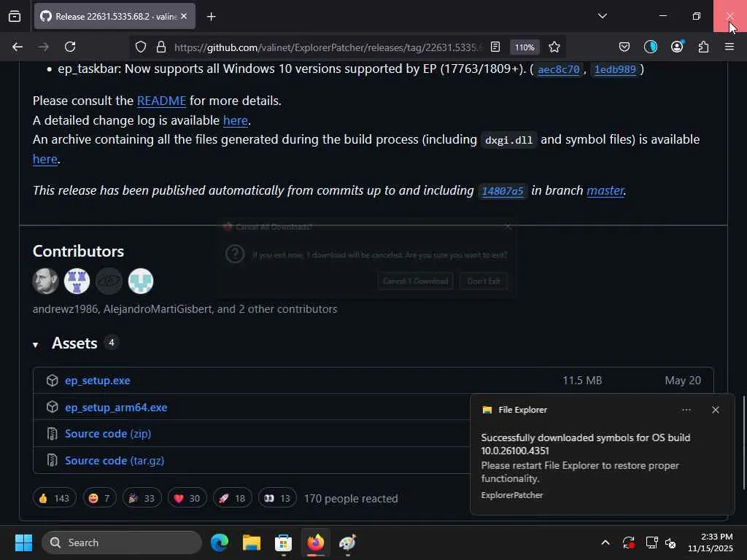The width and height of the screenshot is (747, 560).
Task: Click the taskbar Search box
Action: [x=122, y=542]
